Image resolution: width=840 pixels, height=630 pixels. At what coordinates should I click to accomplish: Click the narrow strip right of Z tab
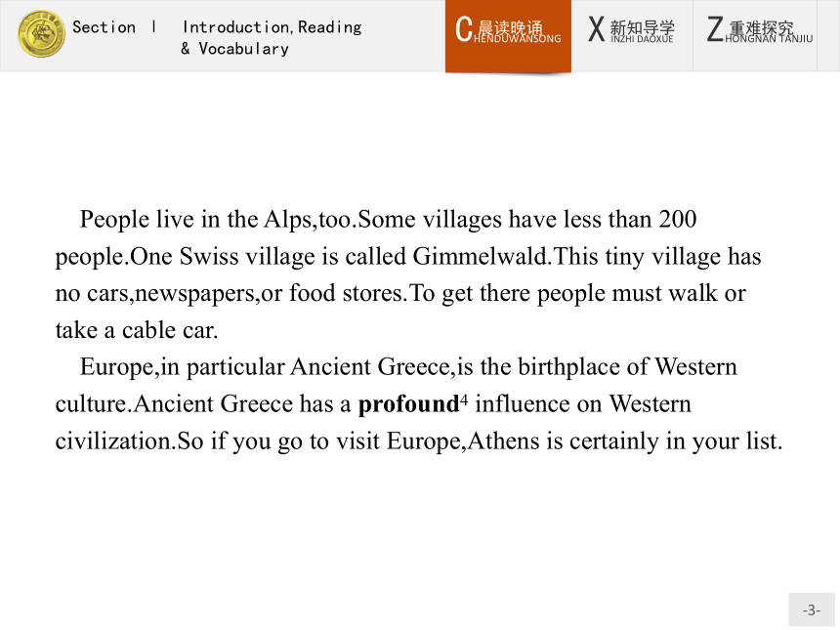click(x=828, y=35)
